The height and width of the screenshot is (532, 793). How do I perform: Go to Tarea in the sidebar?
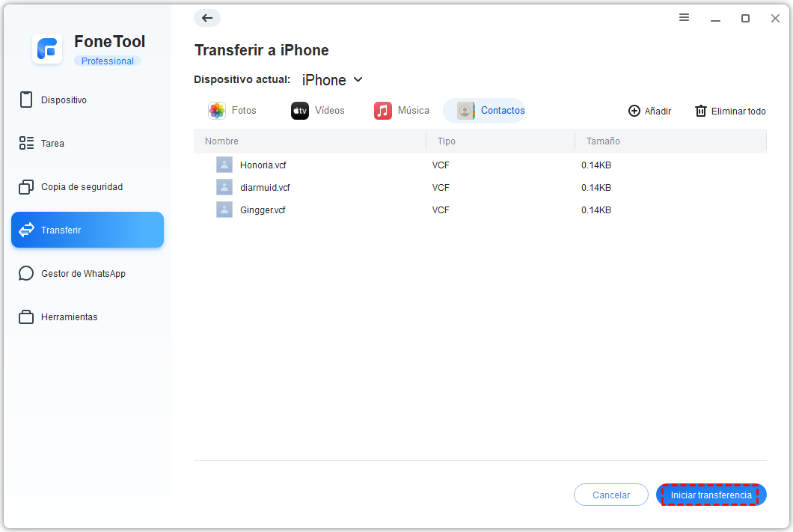click(x=52, y=144)
